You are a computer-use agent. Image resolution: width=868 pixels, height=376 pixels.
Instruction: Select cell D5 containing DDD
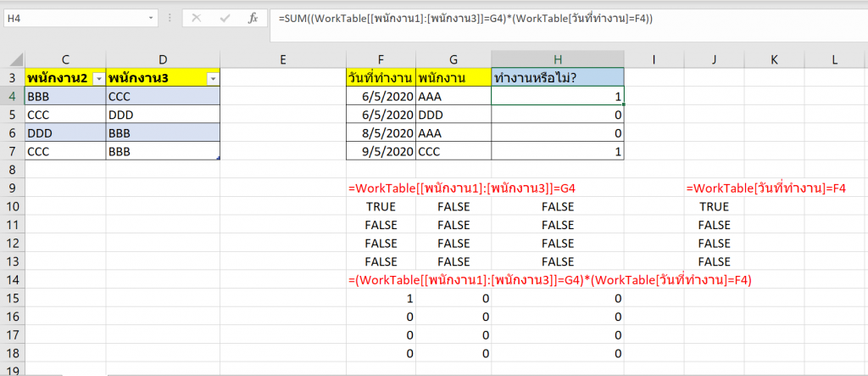tap(163, 114)
